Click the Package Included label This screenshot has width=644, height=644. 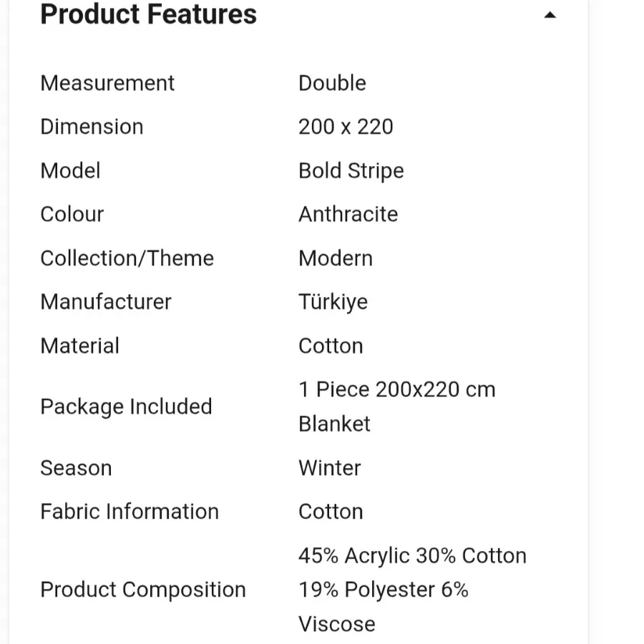(x=126, y=406)
